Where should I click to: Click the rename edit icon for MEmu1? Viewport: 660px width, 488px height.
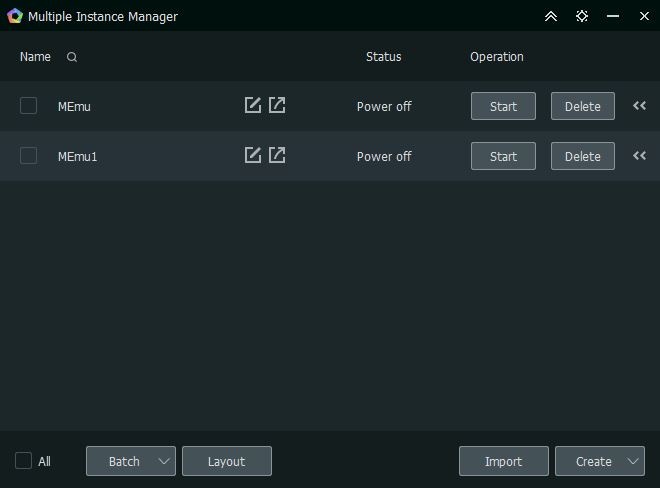click(x=253, y=155)
